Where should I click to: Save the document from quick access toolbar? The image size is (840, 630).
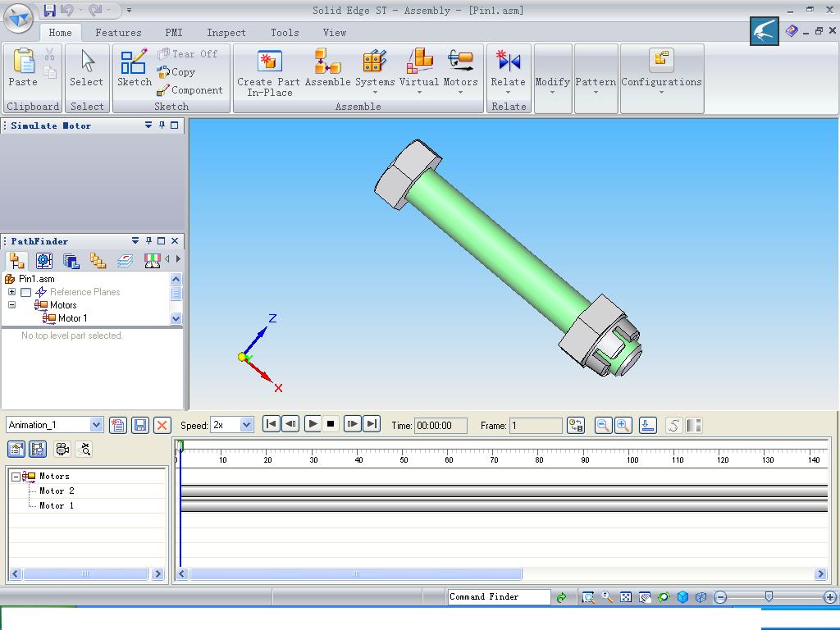pos(50,10)
